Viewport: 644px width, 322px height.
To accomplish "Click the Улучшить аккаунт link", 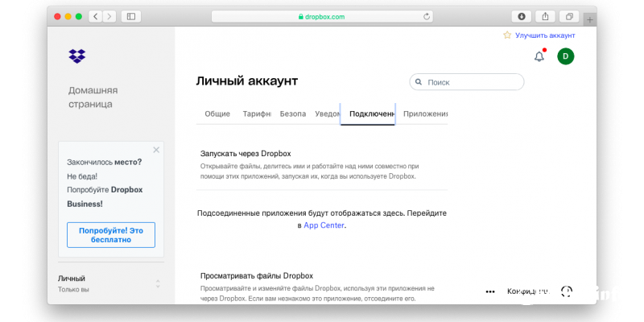I will (545, 35).
